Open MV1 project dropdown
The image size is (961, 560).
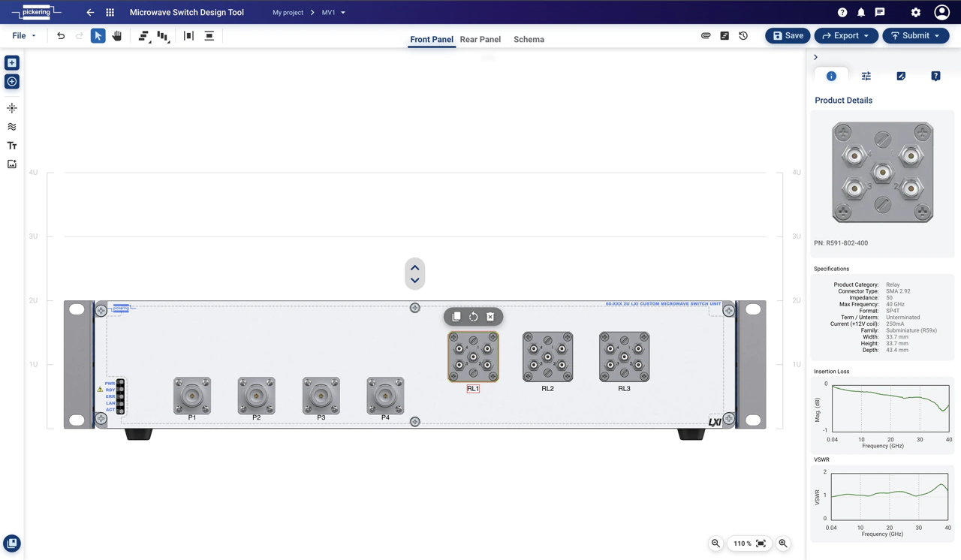tap(333, 13)
